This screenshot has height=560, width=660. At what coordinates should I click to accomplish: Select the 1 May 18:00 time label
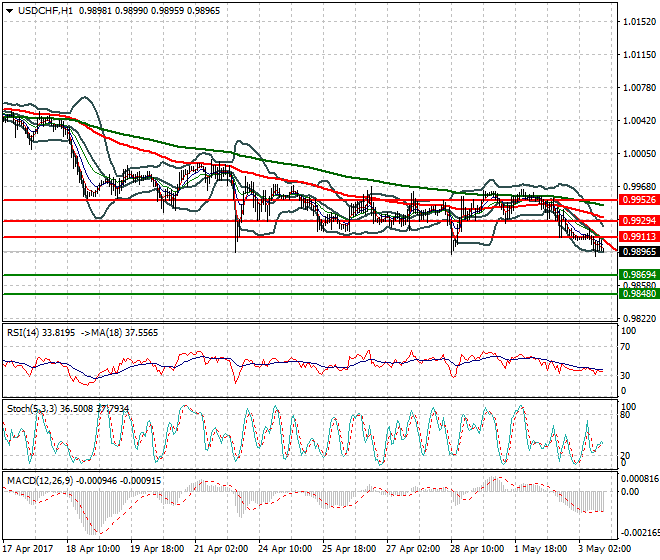point(541,549)
